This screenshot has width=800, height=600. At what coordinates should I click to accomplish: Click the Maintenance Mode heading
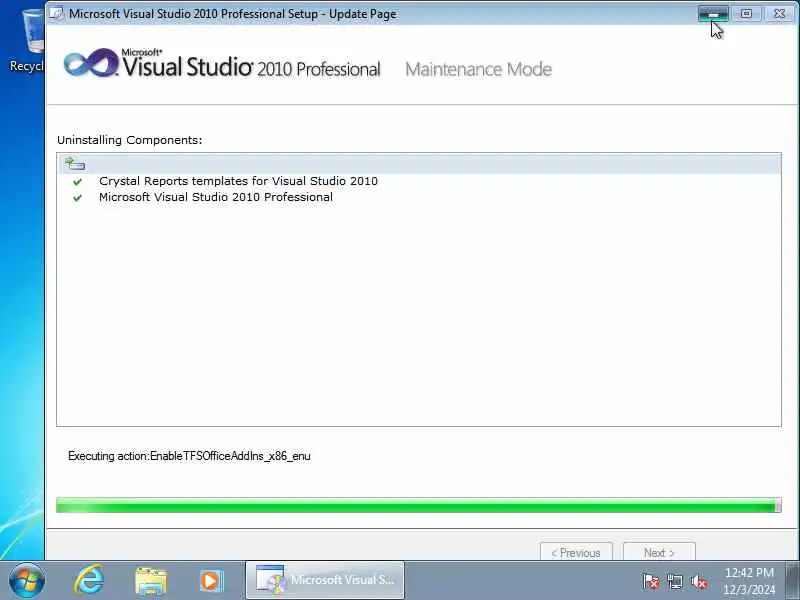coord(479,69)
